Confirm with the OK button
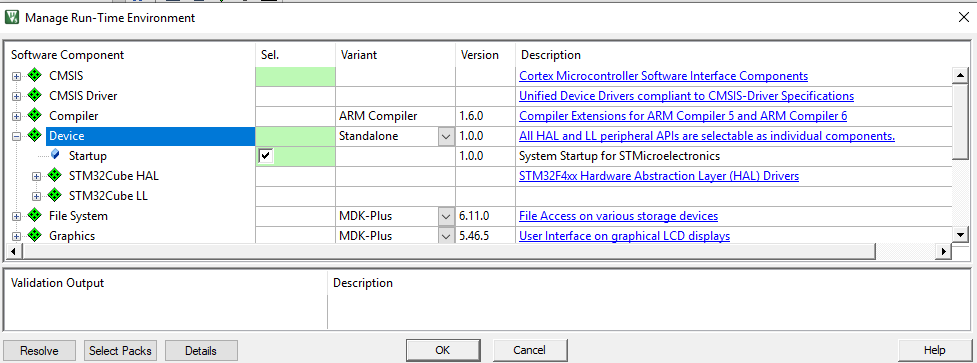 (x=442, y=350)
